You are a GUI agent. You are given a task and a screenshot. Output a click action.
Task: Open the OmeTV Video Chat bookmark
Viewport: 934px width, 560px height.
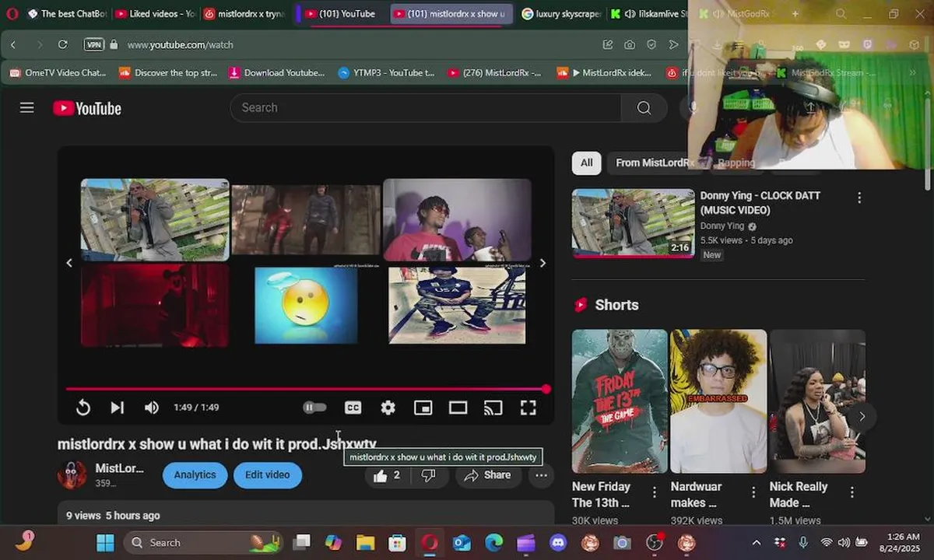point(58,73)
